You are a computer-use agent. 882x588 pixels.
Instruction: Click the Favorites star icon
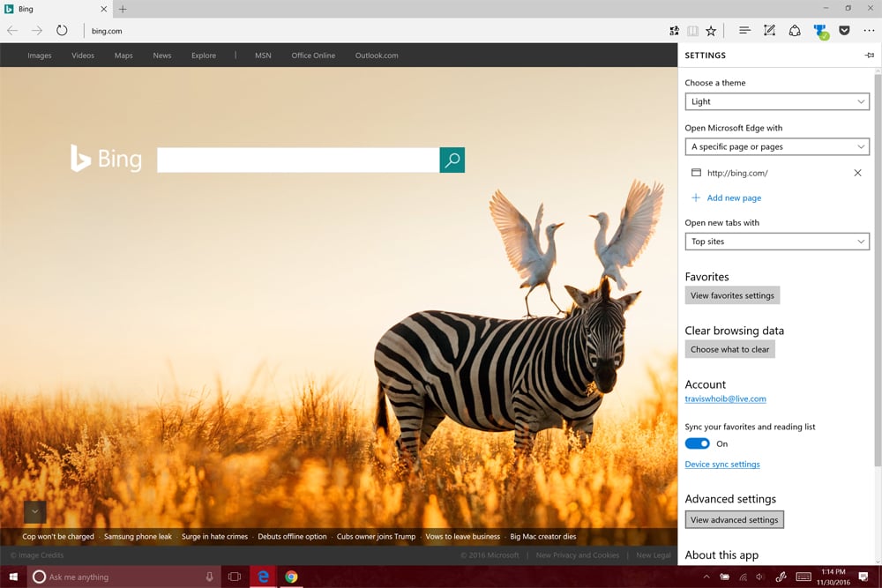pyautogui.click(x=711, y=30)
